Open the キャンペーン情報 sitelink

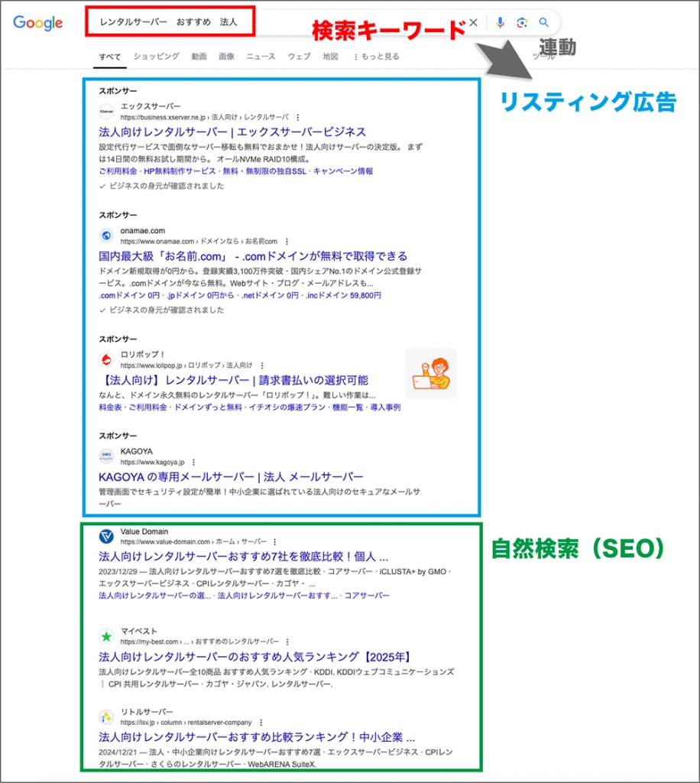[x=343, y=171]
